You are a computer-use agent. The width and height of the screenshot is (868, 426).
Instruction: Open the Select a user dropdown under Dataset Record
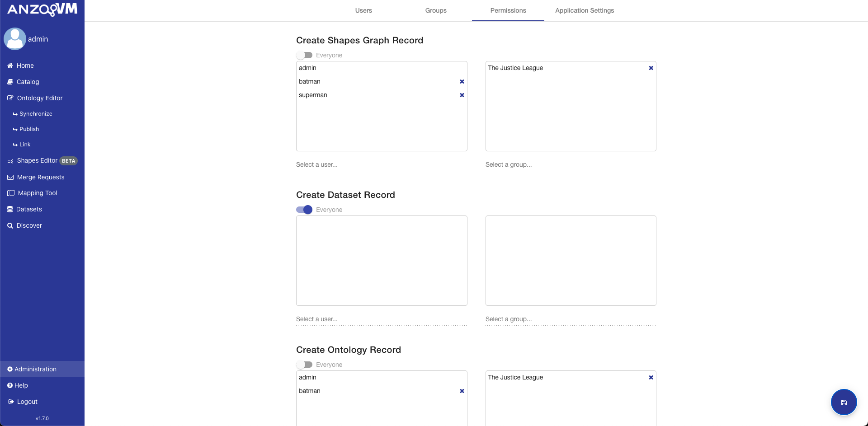(x=381, y=319)
